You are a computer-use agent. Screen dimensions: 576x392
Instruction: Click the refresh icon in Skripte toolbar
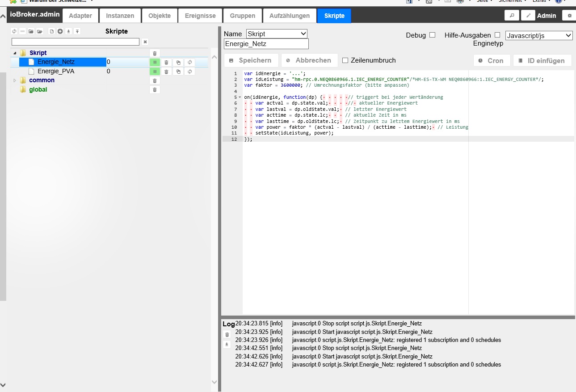(x=14, y=31)
